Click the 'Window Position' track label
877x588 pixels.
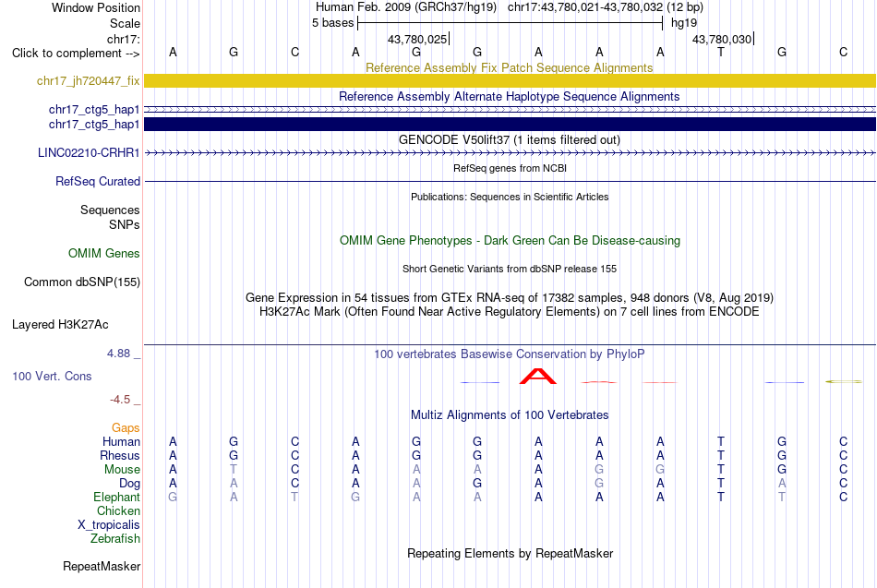(x=96, y=7)
